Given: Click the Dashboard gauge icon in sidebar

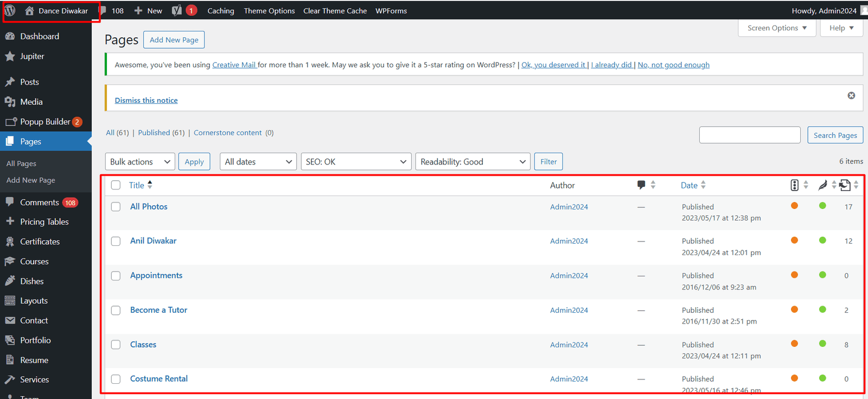Looking at the screenshot, I should click(10, 36).
